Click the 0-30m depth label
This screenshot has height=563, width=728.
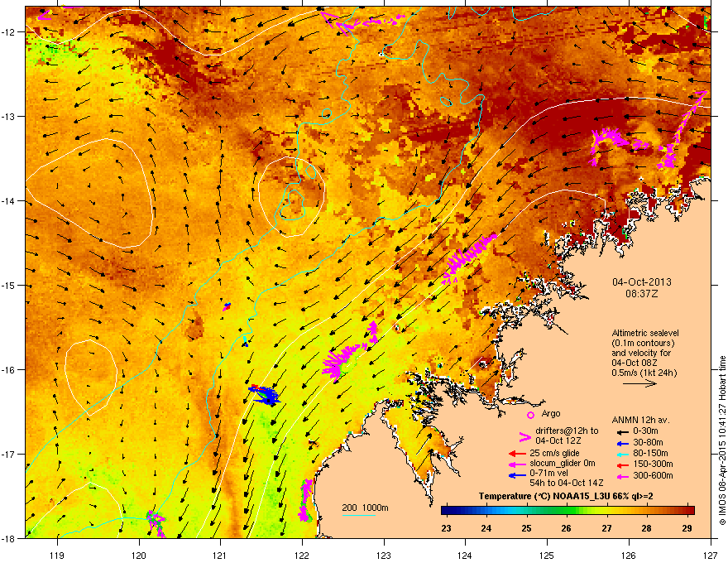646,431
